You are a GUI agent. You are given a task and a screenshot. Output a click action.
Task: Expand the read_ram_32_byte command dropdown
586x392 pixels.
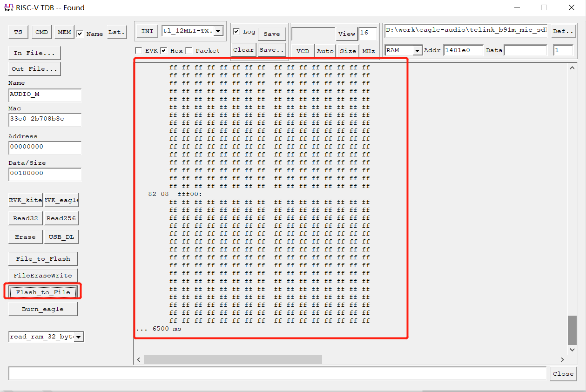pyautogui.click(x=78, y=336)
